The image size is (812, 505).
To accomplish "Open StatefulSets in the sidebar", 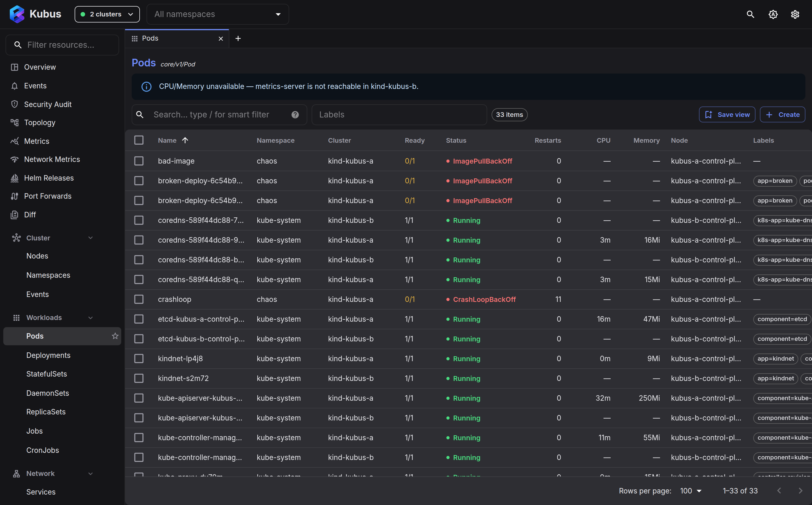I will [47, 374].
